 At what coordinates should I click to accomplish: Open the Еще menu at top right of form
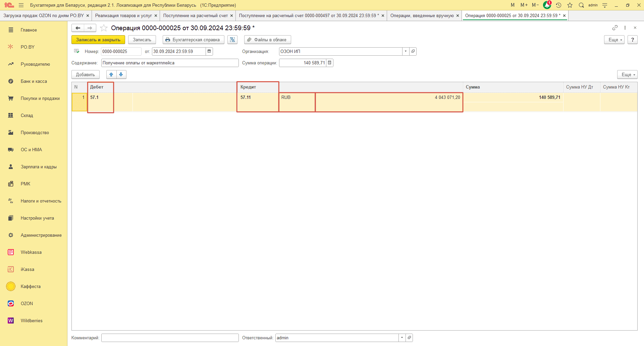click(614, 40)
